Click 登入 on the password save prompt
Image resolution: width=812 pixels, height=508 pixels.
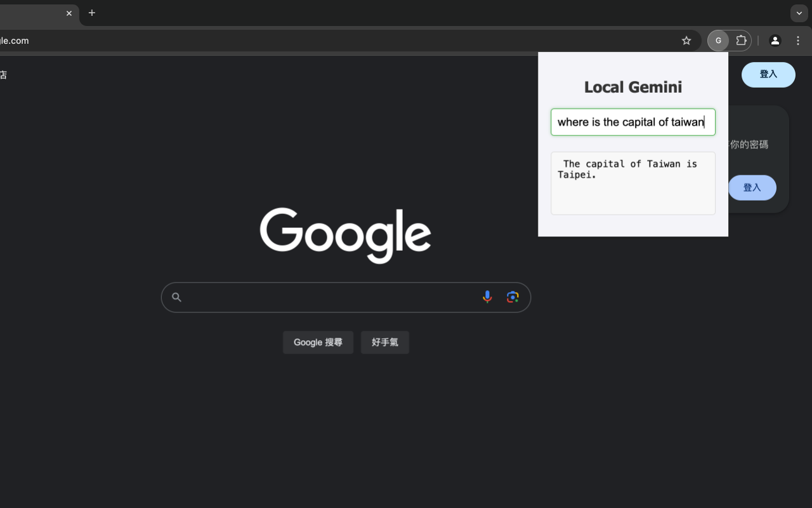tap(752, 187)
